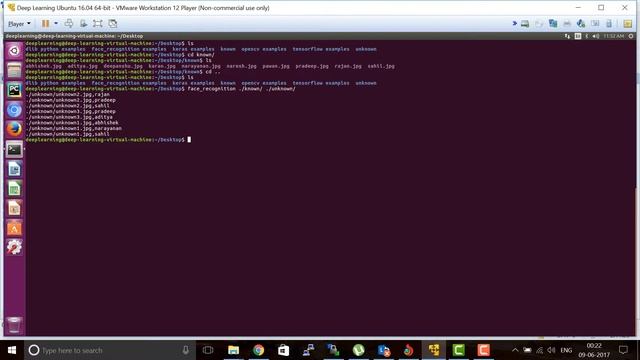Click the Windows Start button
Image resolution: width=640 pixels, height=360 pixels.
(12, 350)
